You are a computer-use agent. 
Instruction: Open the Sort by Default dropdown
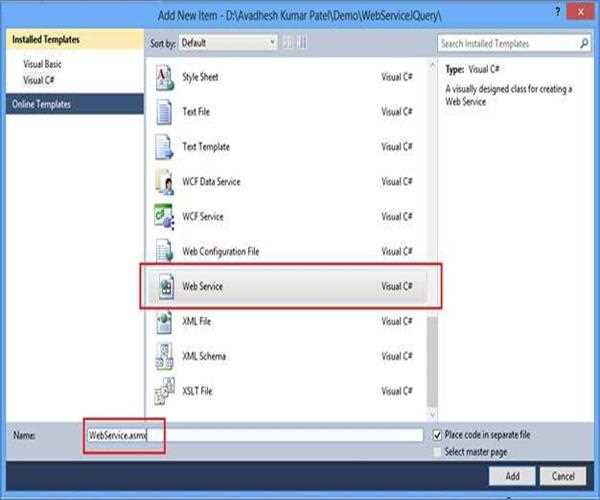228,43
